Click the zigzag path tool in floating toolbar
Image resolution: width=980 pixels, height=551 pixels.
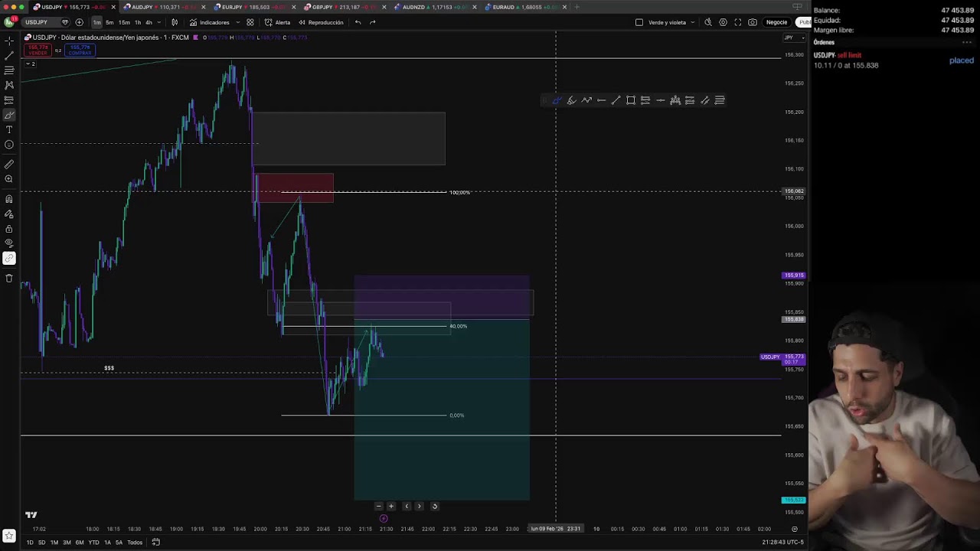coord(586,100)
